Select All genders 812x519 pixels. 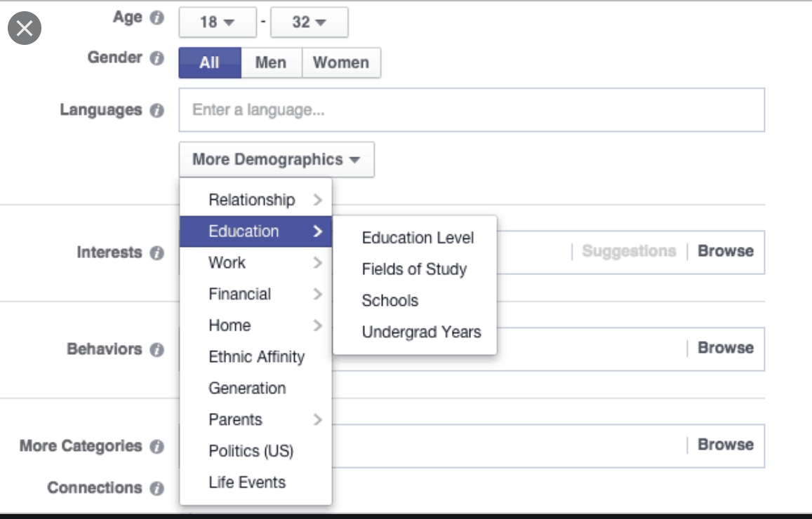point(210,62)
